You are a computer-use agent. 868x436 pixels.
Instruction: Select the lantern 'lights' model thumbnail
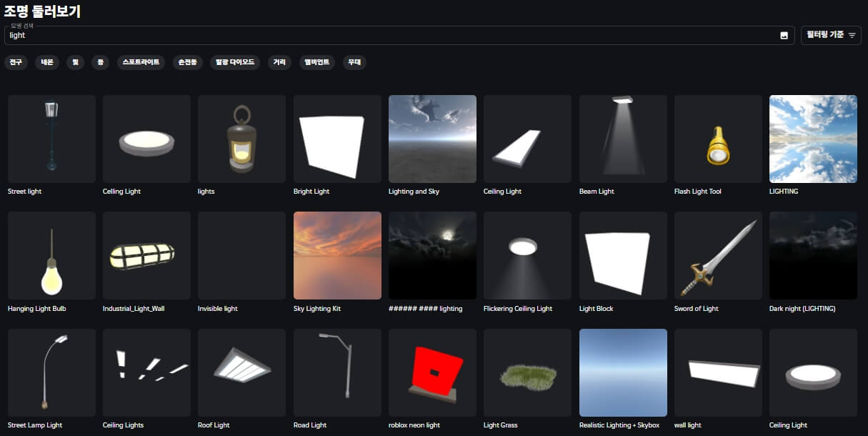(x=241, y=139)
